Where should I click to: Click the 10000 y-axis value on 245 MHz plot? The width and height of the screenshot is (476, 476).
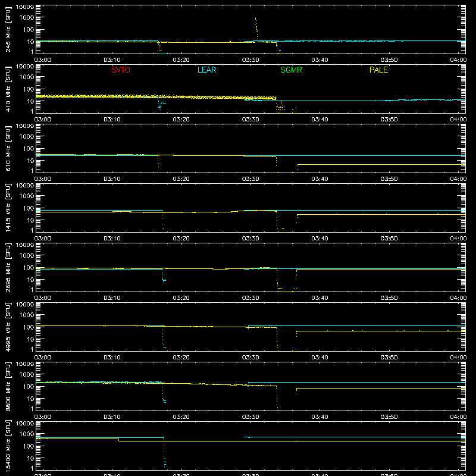point(25,7)
